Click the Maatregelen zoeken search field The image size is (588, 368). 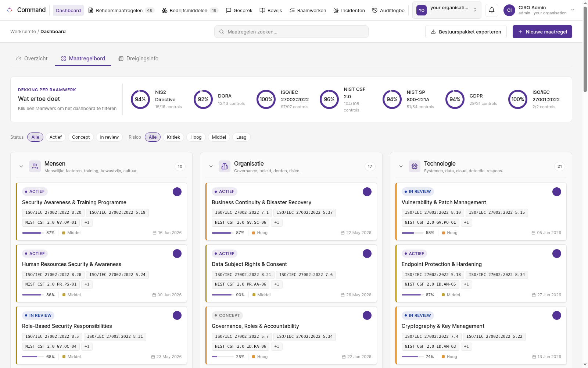click(291, 32)
